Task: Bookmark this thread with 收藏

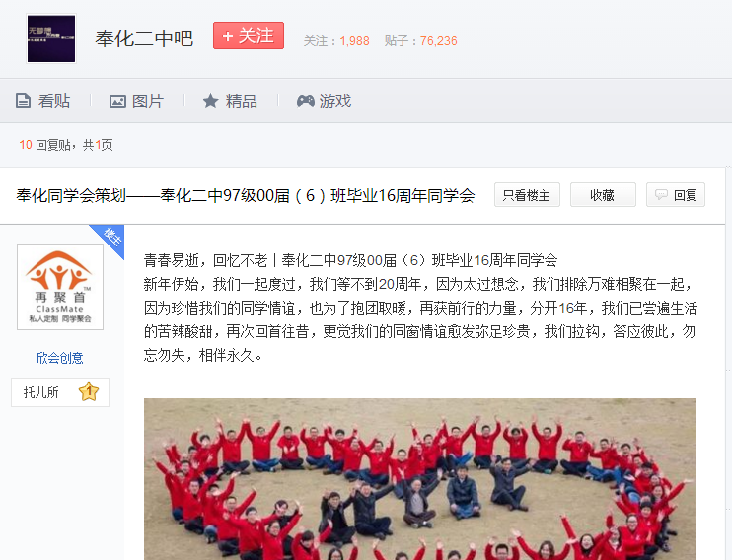Action: click(x=603, y=195)
